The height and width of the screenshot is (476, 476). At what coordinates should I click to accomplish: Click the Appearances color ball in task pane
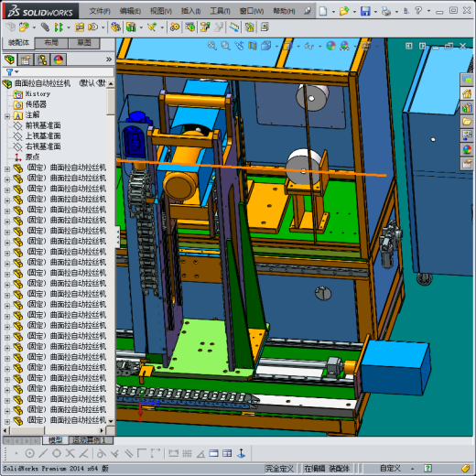pyautogui.click(x=467, y=149)
